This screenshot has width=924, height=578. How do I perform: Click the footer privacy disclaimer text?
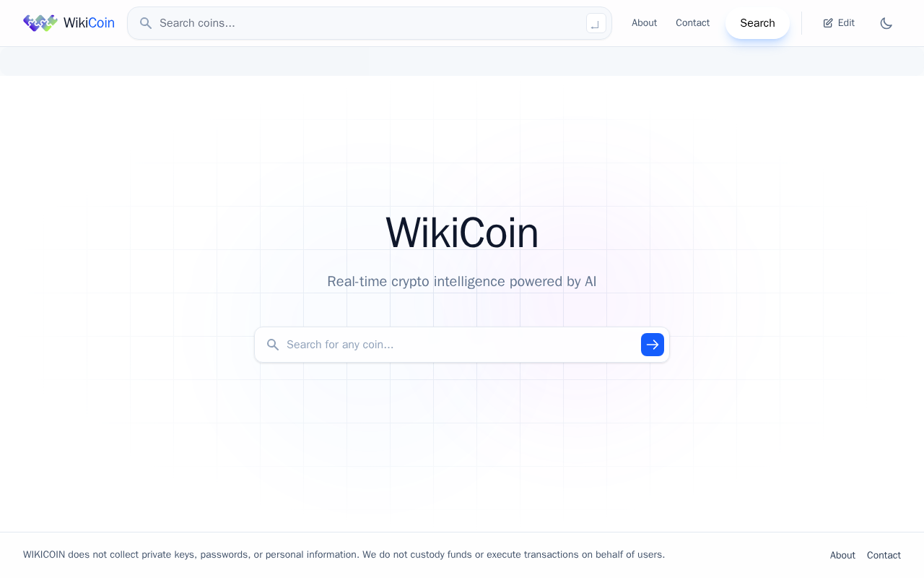pyautogui.click(x=344, y=555)
